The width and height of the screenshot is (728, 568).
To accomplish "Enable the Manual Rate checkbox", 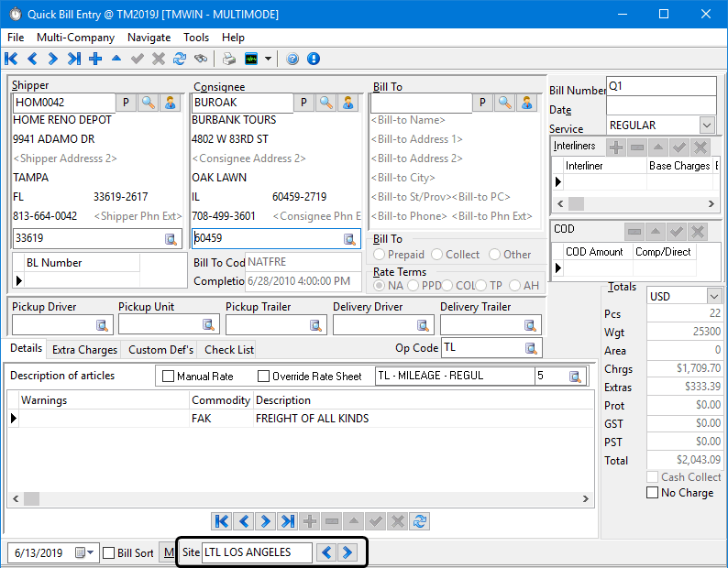I will pyautogui.click(x=169, y=376).
